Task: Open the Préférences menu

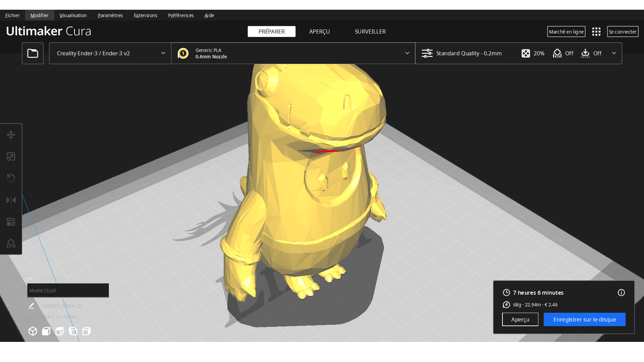Action: tap(181, 15)
